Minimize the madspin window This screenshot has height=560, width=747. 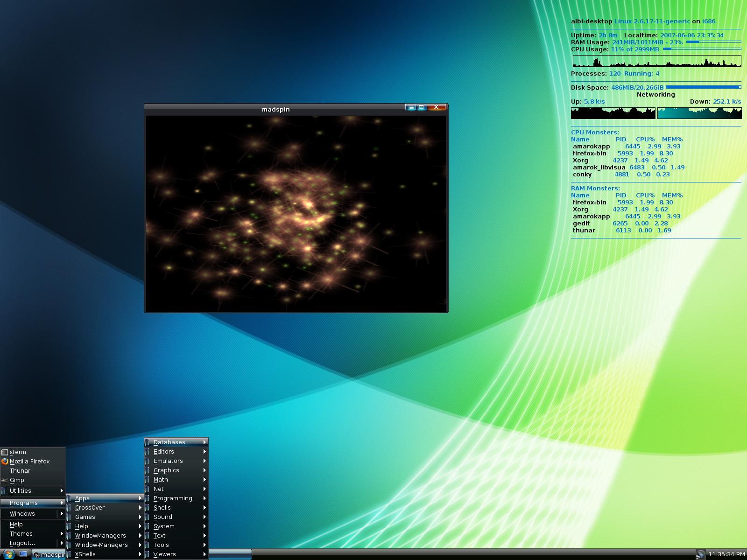coord(411,107)
